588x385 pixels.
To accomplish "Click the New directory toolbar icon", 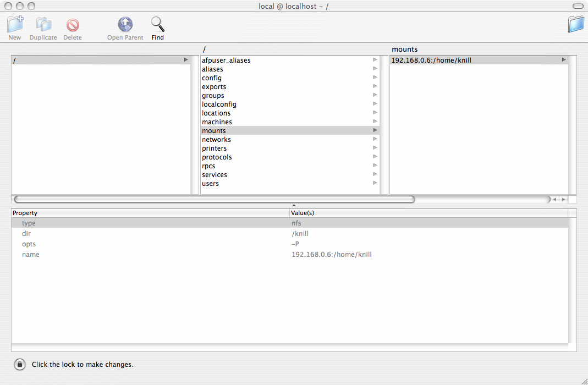I will pyautogui.click(x=15, y=25).
